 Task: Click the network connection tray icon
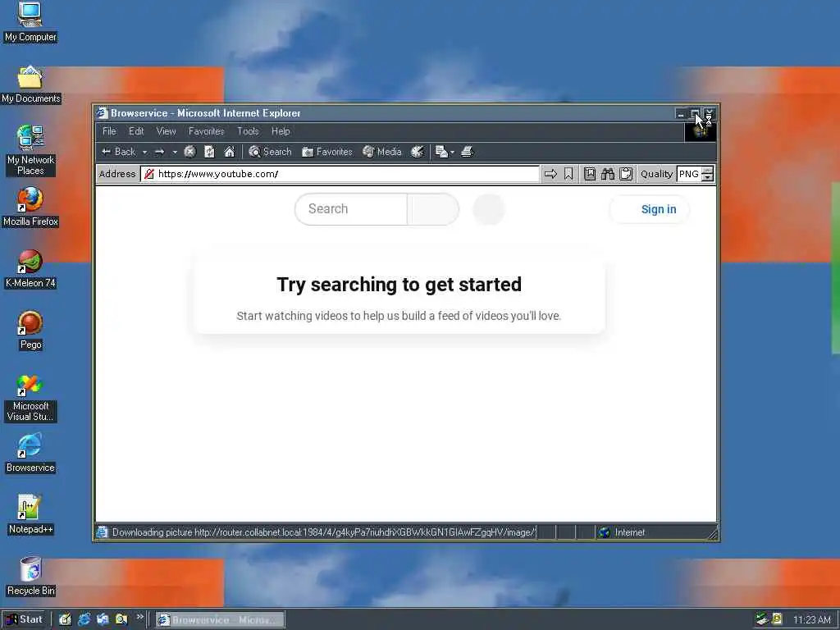point(761,620)
